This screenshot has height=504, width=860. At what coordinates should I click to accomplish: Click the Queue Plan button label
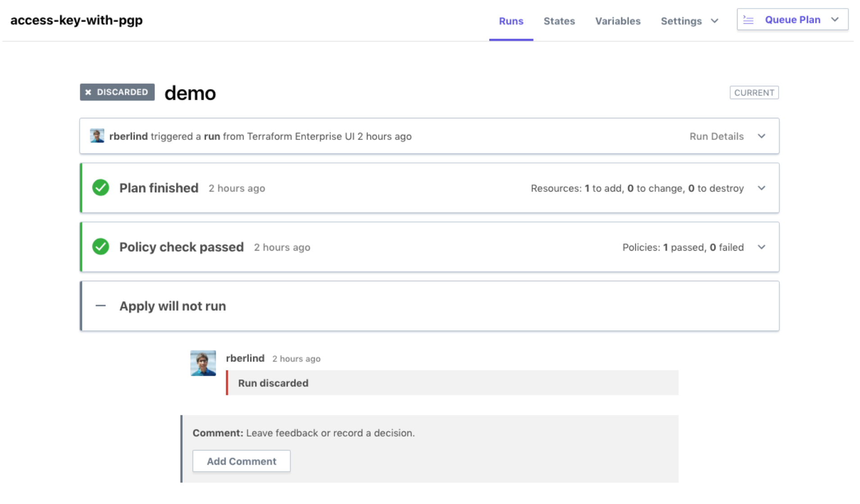(x=792, y=20)
